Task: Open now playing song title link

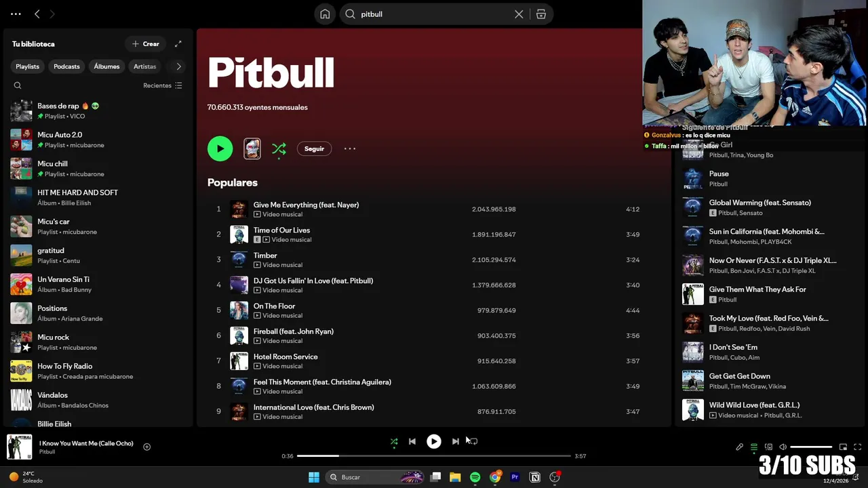Action: 86,443
